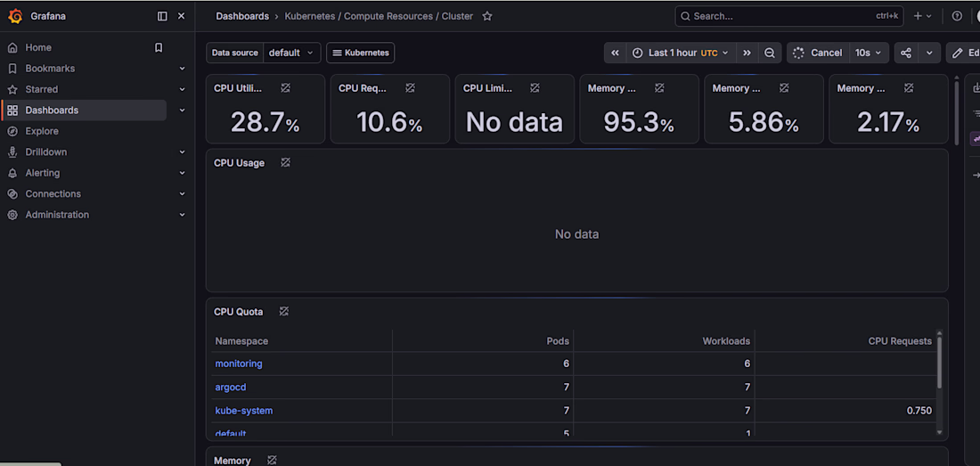Screen dimensions: 980x466
Task: Click CPU Usage panel sync icon
Action: coord(285,162)
